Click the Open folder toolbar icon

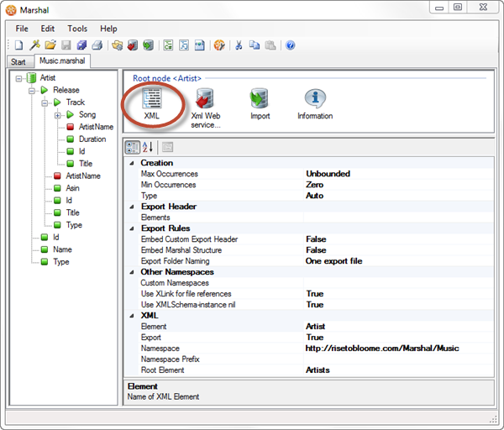point(50,45)
